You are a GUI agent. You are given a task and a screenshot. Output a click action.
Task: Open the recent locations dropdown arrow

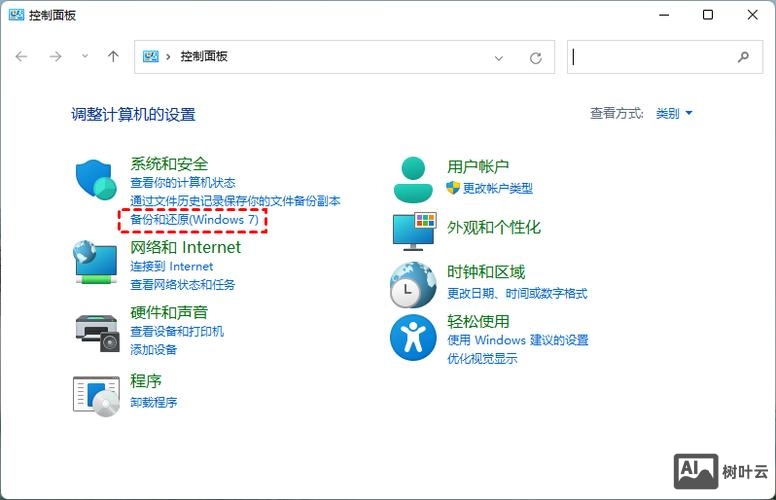[85, 56]
